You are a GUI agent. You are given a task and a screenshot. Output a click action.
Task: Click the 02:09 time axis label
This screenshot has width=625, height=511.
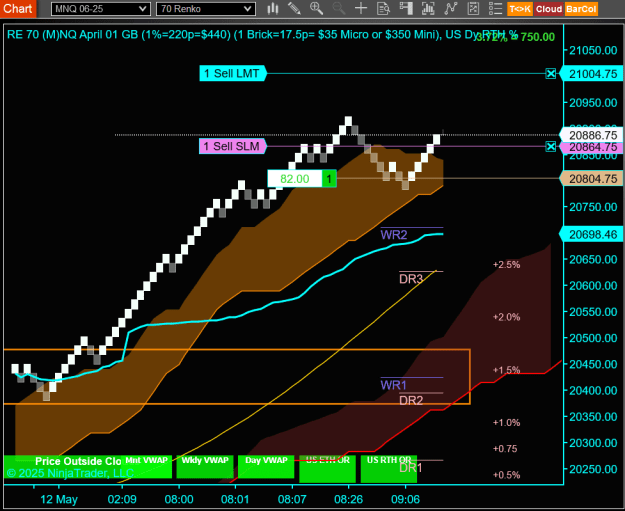pyautogui.click(x=122, y=499)
